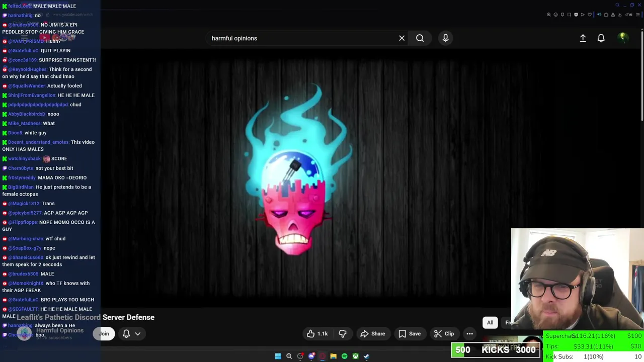
Task: Click chat username watchinyoback
Action: [x=24, y=159]
